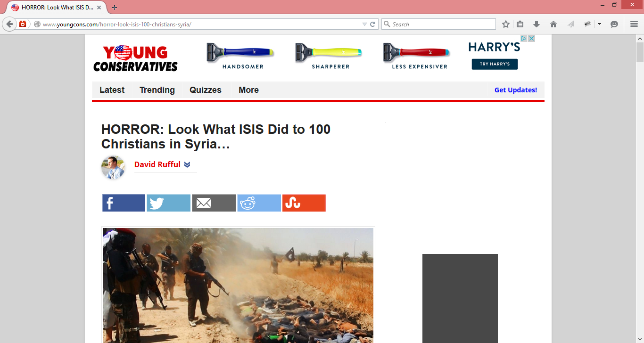
Task: Expand the David Rufful author chevron
Action: 187,164
